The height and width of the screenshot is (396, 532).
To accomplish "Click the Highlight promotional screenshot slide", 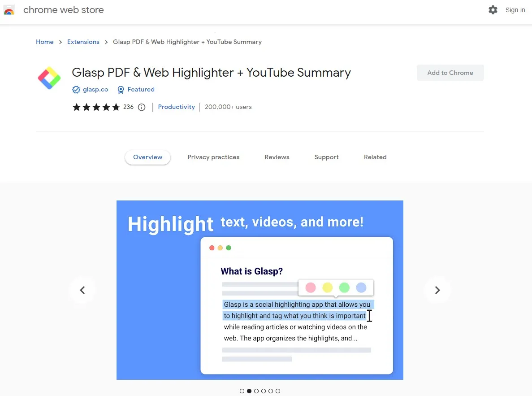I will [260, 290].
